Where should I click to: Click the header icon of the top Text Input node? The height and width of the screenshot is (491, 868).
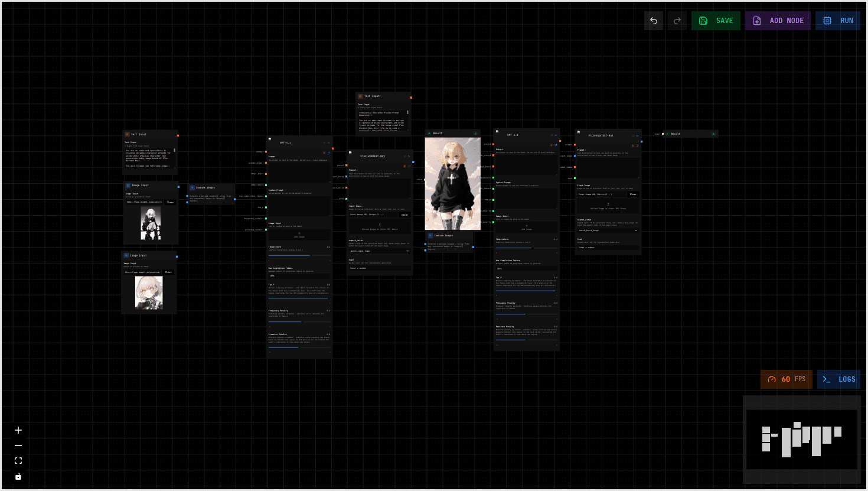point(360,96)
